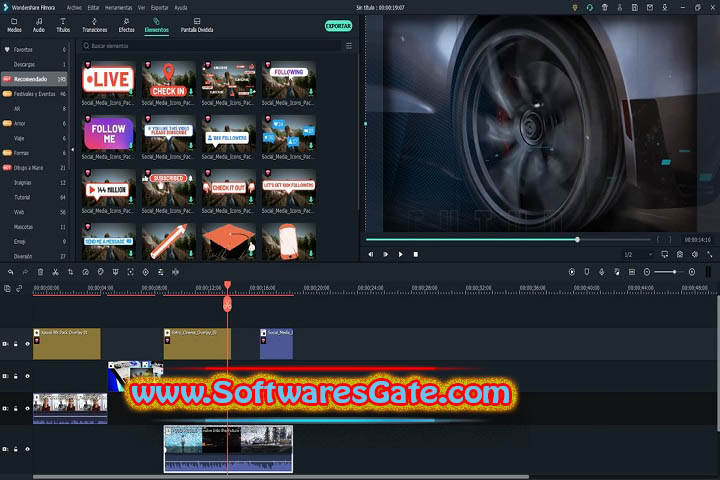The image size is (720, 480).
Task: Play the preview video
Action: click(400, 254)
